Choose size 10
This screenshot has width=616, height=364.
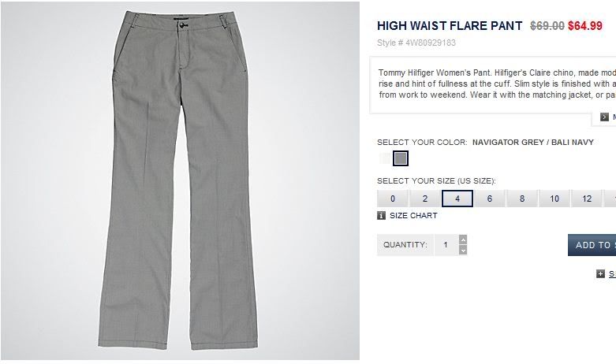(x=554, y=199)
